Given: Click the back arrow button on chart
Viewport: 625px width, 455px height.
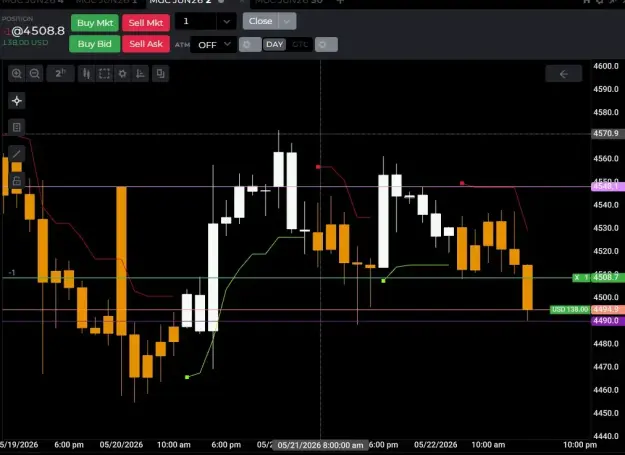Looking at the screenshot, I should 563,74.
